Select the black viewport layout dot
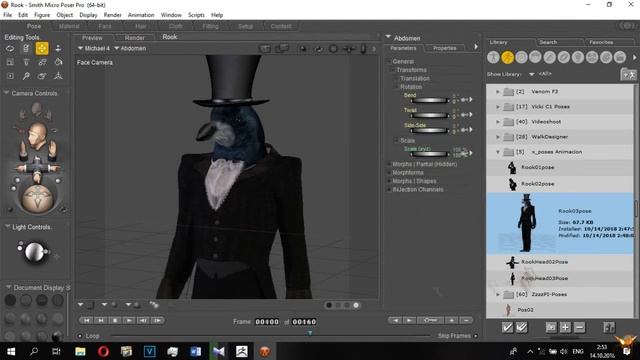 coord(329,305)
